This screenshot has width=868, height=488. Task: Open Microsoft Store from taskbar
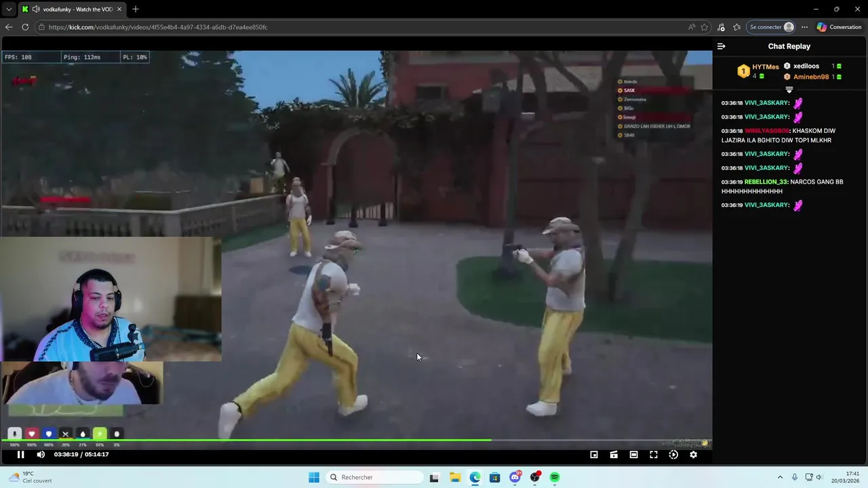coord(494,477)
